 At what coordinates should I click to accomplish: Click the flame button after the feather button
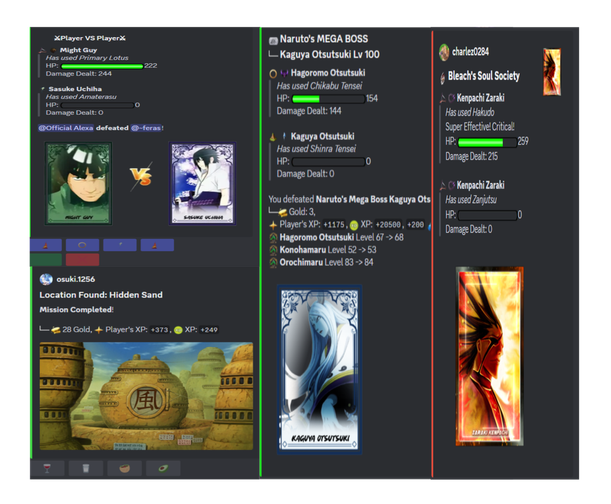pos(157,245)
